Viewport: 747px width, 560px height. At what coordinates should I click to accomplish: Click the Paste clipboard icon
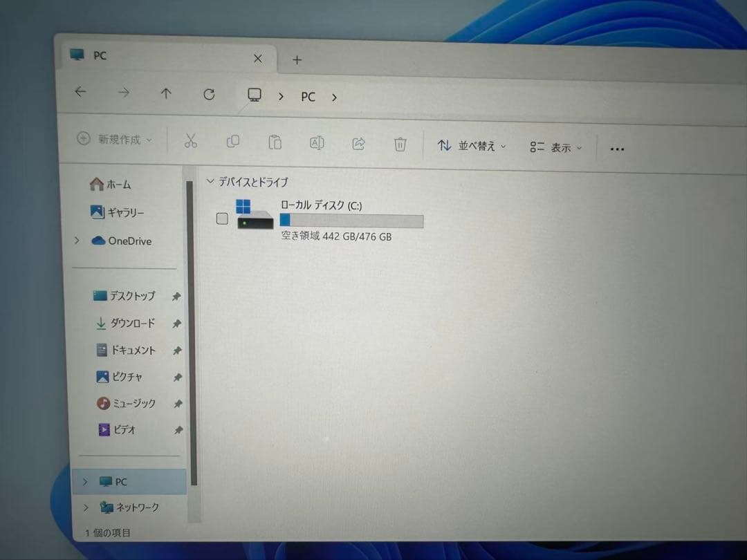click(x=275, y=142)
